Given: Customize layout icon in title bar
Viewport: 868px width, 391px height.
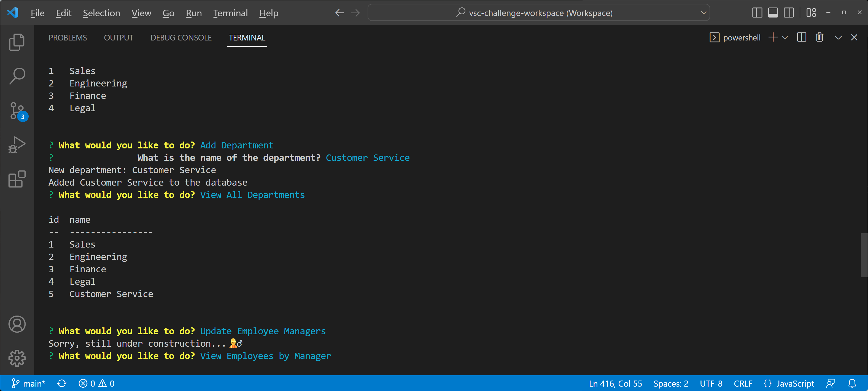Looking at the screenshot, I should tap(811, 13).
